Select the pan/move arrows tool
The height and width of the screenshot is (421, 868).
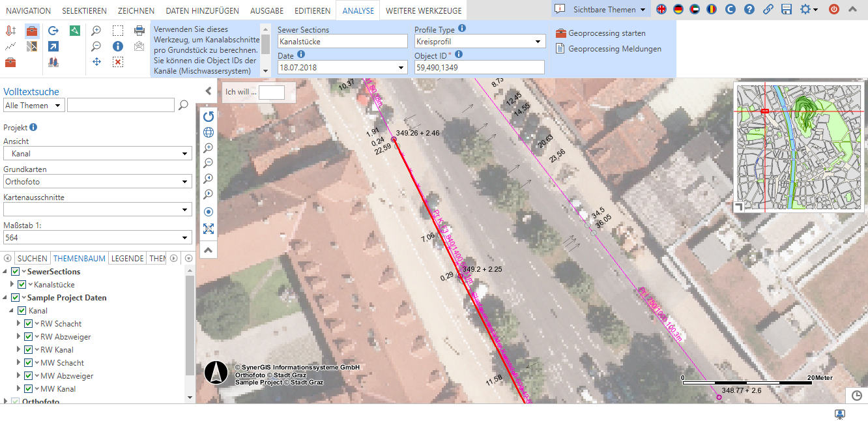[96, 62]
